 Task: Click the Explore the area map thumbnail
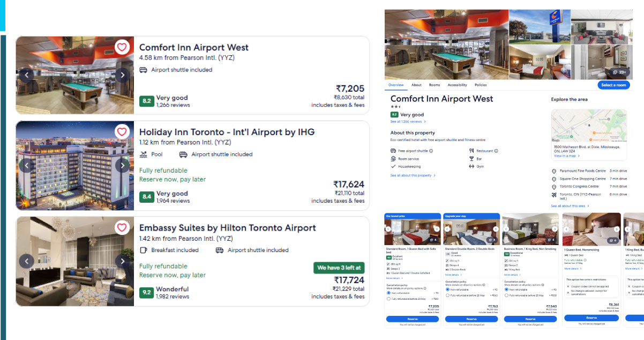[589, 125]
